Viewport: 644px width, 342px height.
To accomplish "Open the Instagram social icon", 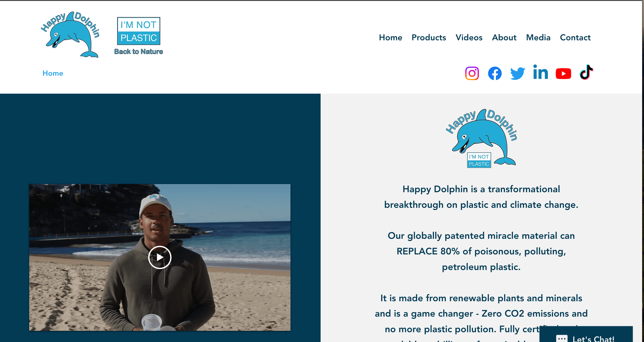I will click(472, 73).
